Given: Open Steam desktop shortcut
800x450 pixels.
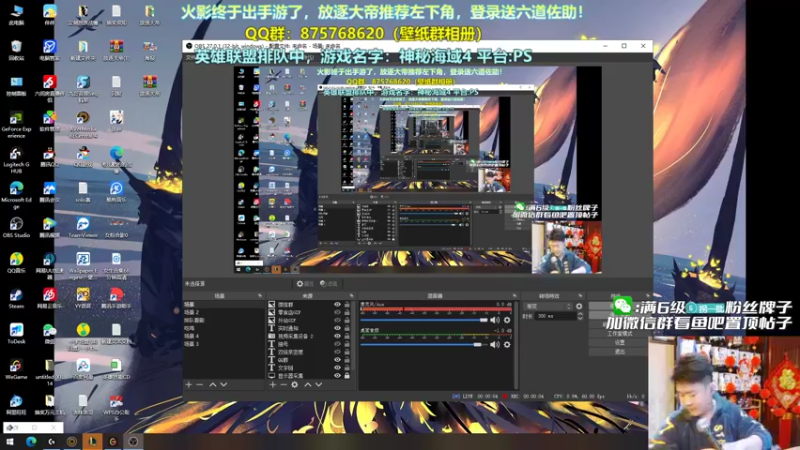Looking at the screenshot, I should [16, 298].
